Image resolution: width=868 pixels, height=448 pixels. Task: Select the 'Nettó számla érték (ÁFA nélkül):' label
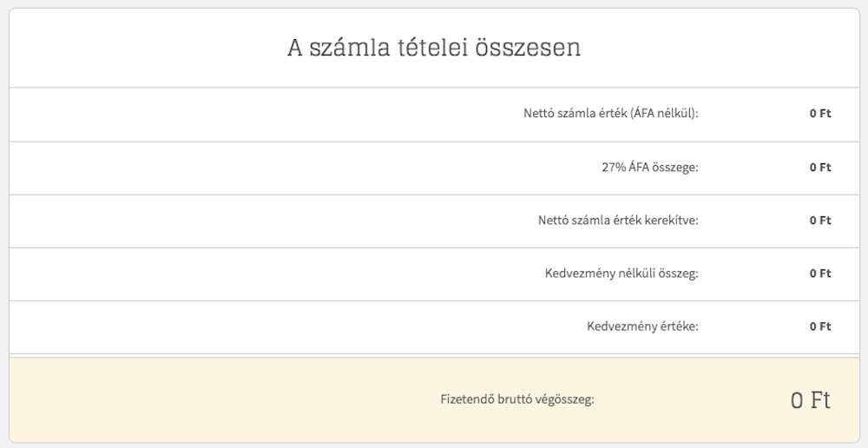click(611, 114)
